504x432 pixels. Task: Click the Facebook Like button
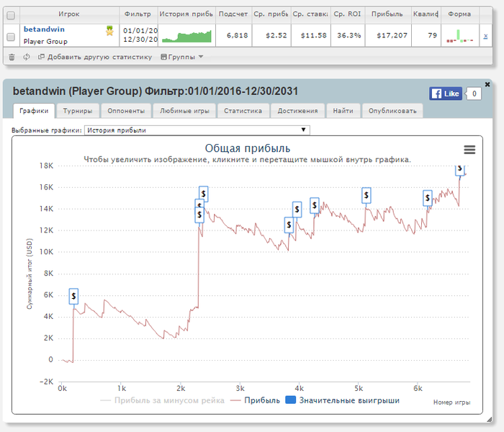click(446, 94)
